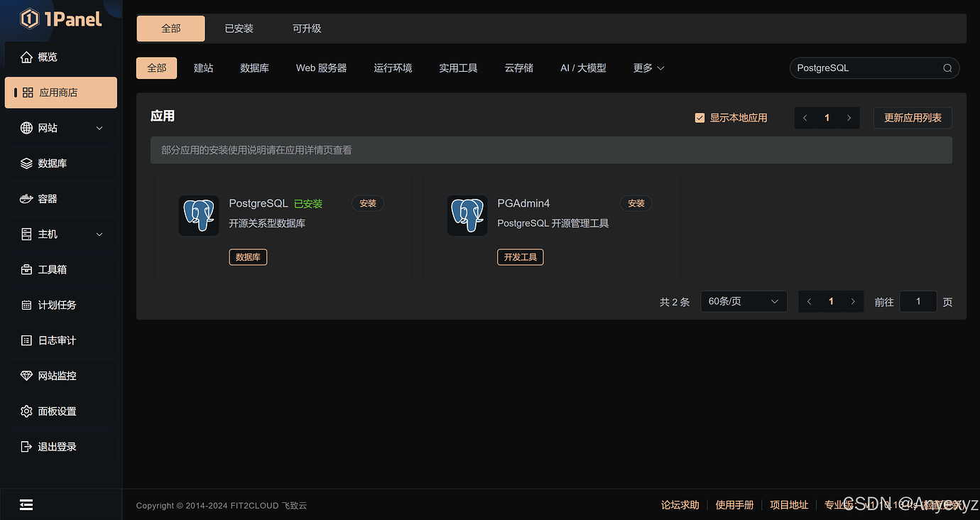Open the 项目地址 footer link
The width and height of the screenshot is (980, 520).
789,505
